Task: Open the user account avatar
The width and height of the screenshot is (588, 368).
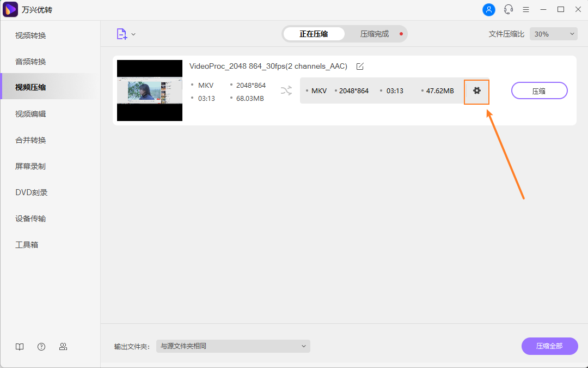Action: click(x=488, y=9)
